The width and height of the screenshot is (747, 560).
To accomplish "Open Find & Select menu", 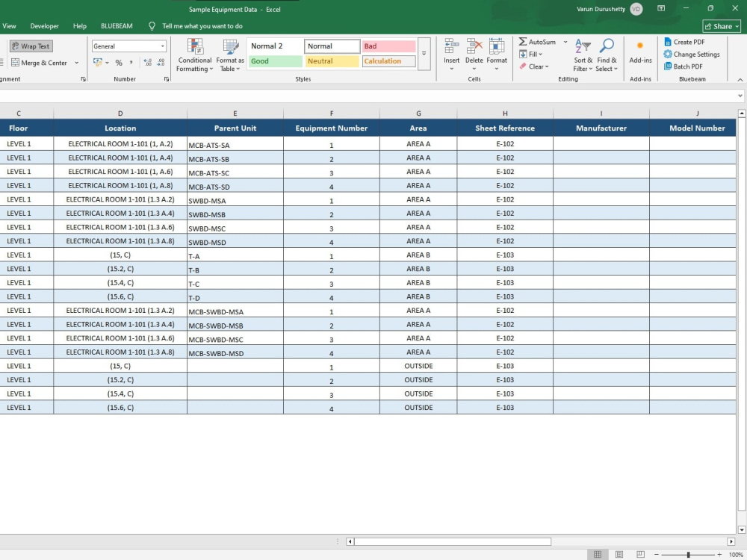I will (607, 55).
